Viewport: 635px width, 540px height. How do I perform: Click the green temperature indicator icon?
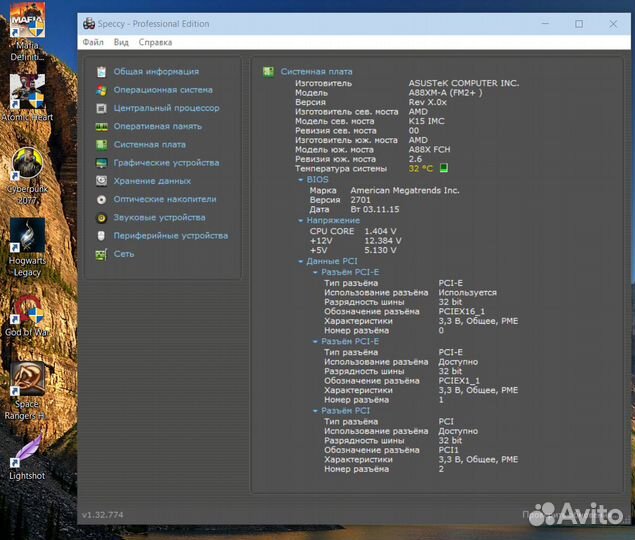[444, 168]
